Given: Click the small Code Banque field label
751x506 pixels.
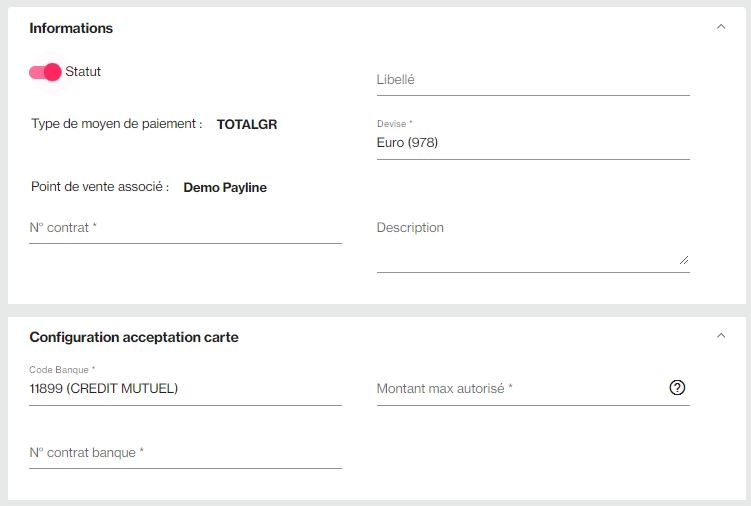Looking at the screenshot, I should pyautogui.click(x=62, y=369).
